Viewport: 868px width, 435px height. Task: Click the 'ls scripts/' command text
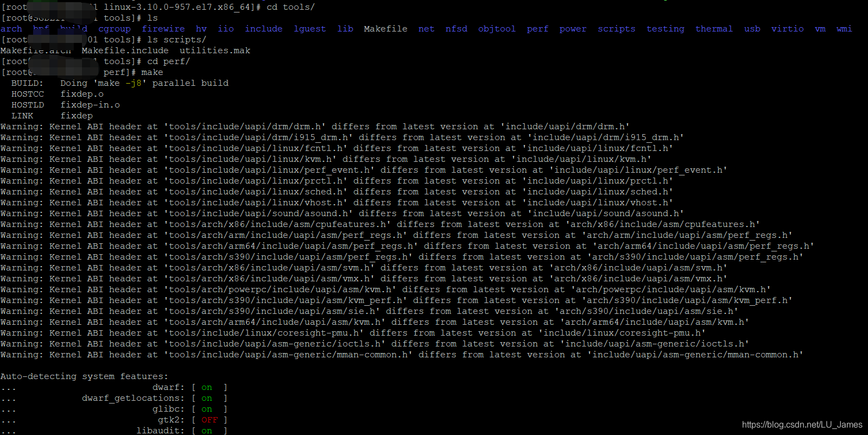click(x=177, y=40)
